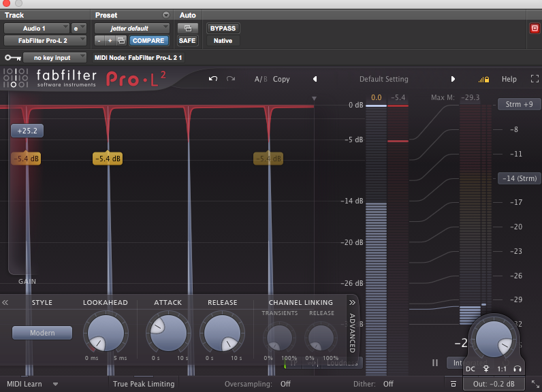Click the Native format label
Screen dimensions: 542x392
tap(223, 41)
